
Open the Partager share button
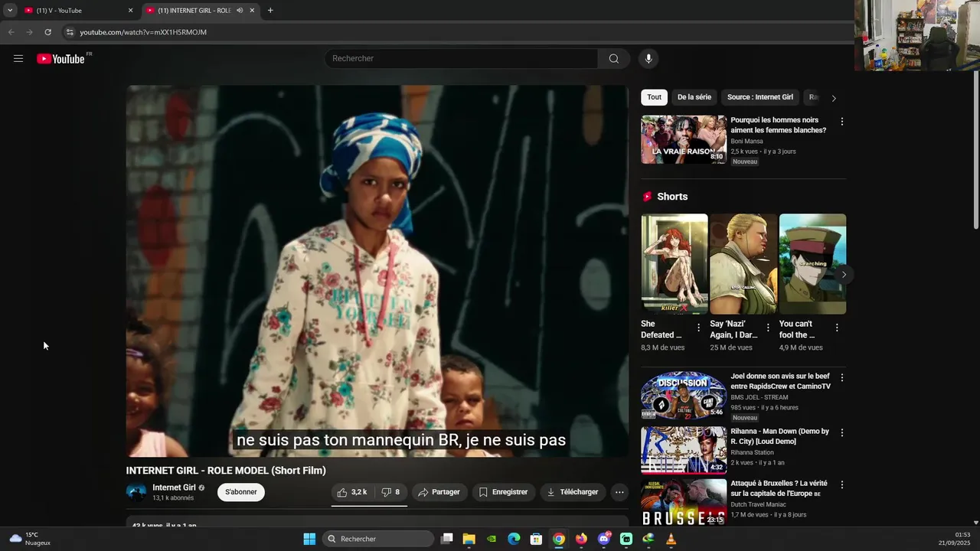(x=439, y=492)
